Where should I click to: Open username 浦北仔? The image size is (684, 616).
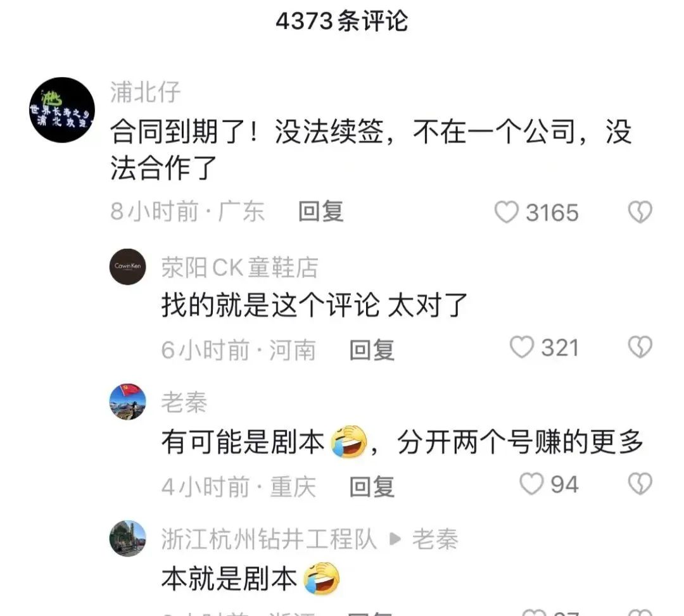click(x=145, y=92)
